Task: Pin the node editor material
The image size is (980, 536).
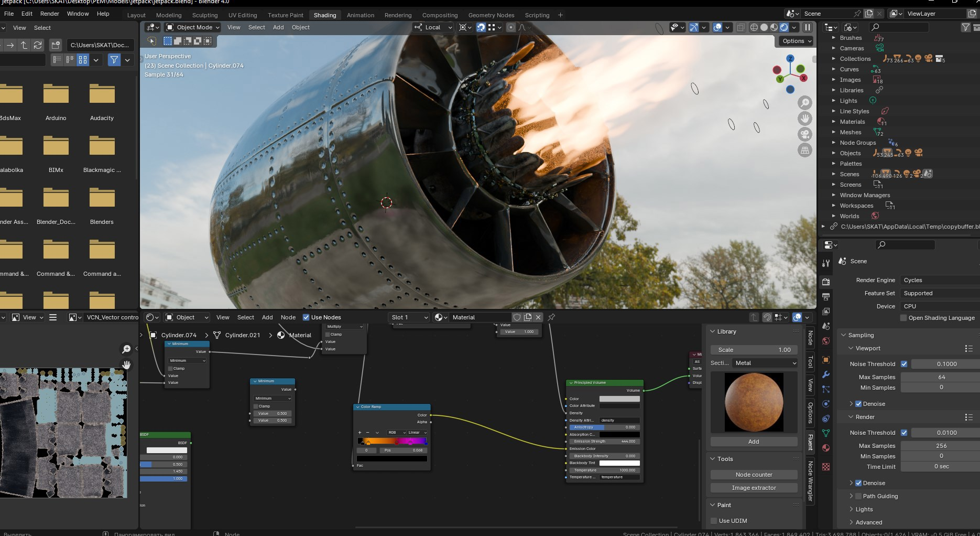Action: pyautogui.click(x=551, y=317)
